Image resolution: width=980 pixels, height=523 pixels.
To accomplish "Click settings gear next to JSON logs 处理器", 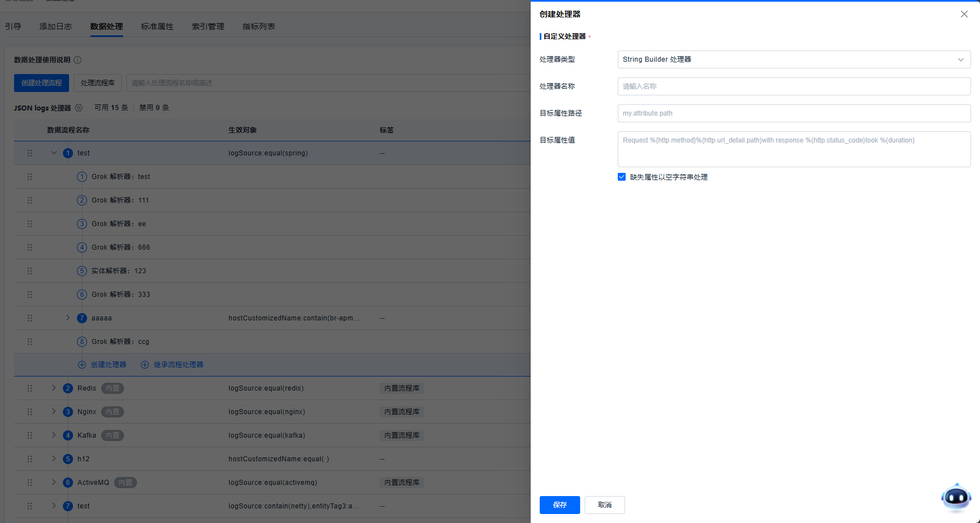I will [x=79, y=108].
